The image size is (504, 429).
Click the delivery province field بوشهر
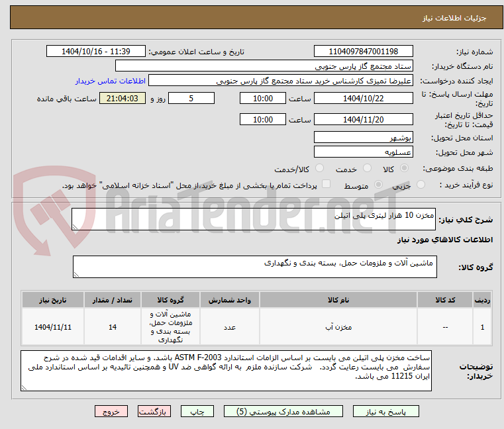tap(363, 137)
